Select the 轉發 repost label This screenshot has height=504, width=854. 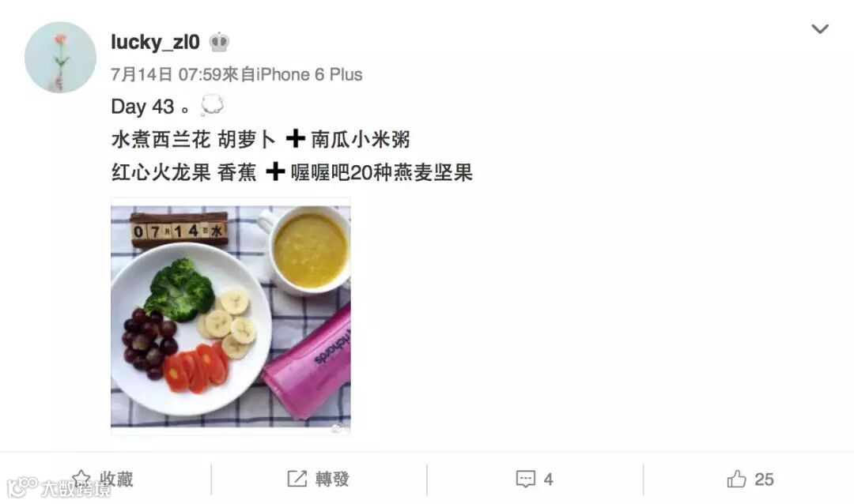332,480
